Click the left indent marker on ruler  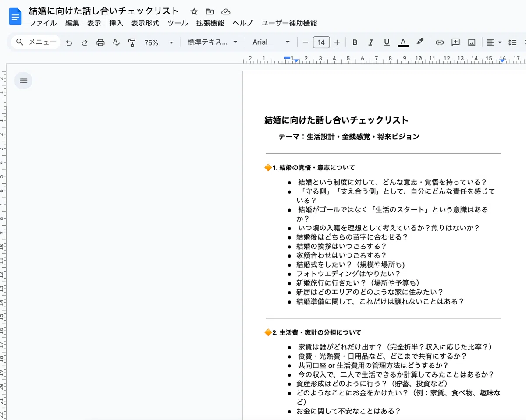pos(296,60)
